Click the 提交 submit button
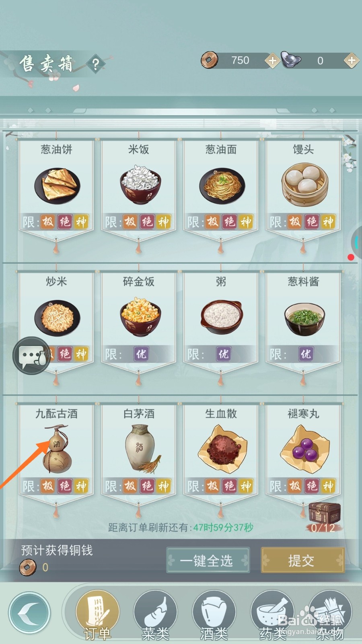This screenshot has height=644, width=362. [302, 560]
